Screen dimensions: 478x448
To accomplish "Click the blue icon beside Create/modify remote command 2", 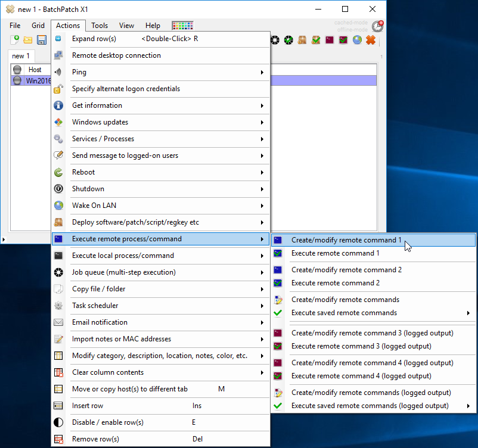I will (278, 270).
